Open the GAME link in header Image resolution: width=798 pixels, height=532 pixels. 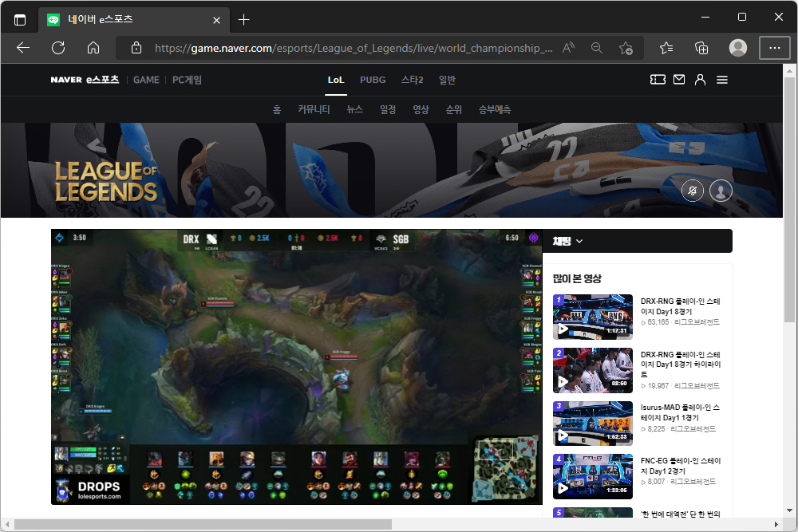click(x=146, y=80)
